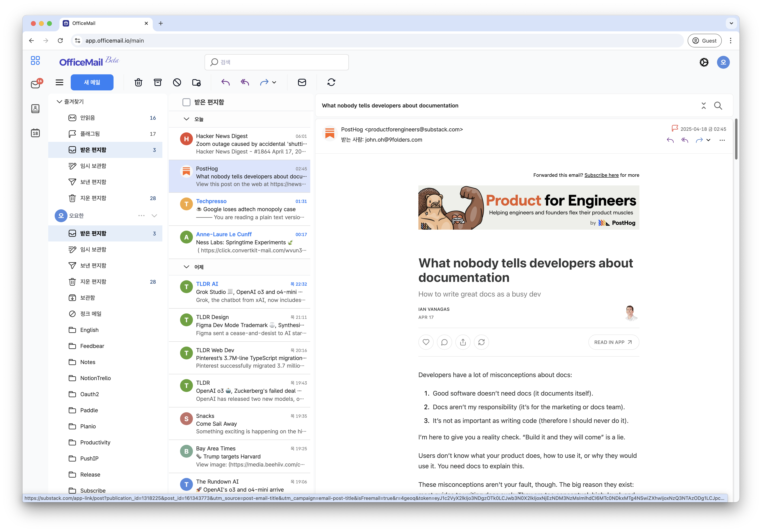762x532 pixels.
Task: Click the browser address bar
Action: point(377,41)
